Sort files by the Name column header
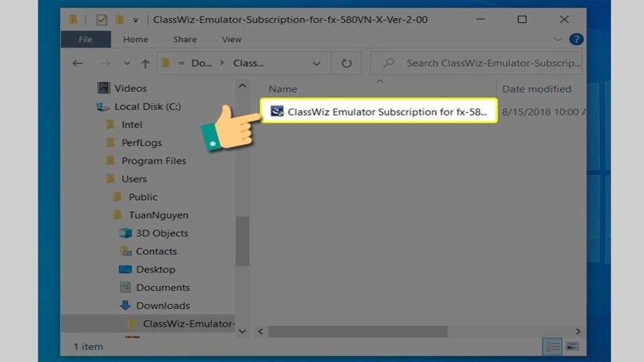 click(283, 89)
